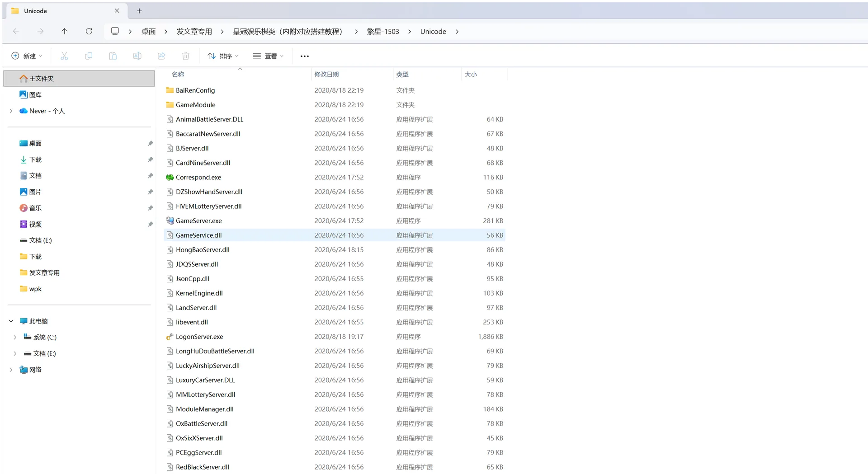Sort files by 修改日期 column header
Image resolution: width=868 pixels, height=474 pixels.
pyautogui.click(x=326, y=75)
